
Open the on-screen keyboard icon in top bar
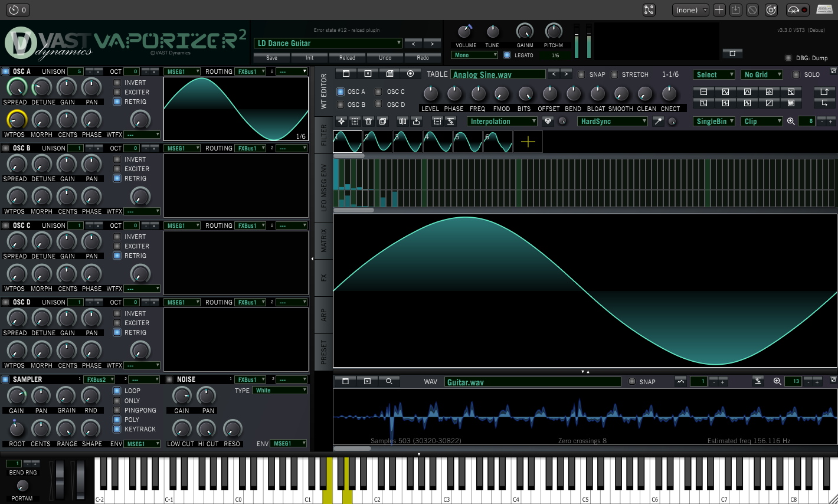824,9
